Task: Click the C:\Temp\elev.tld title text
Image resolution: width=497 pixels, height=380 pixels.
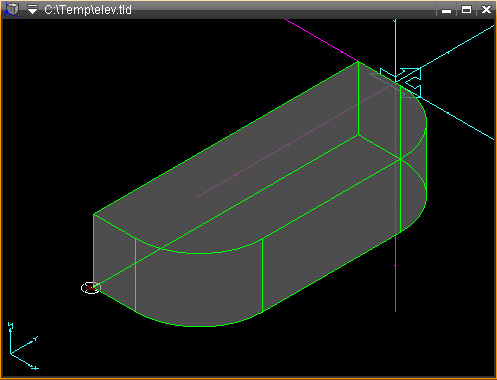Action: (x=88, y=10)
